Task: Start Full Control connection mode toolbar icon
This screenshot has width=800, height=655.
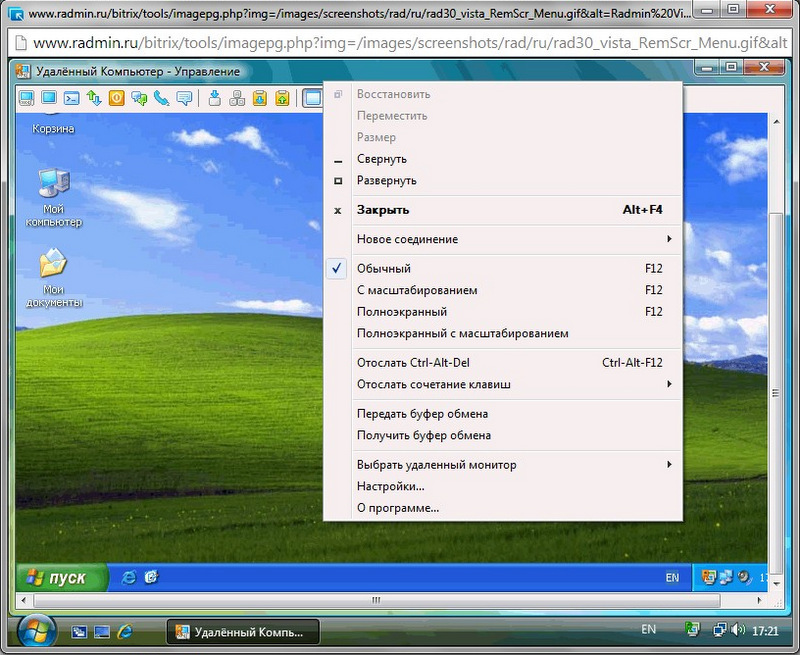Action: (x=26, y=97)
